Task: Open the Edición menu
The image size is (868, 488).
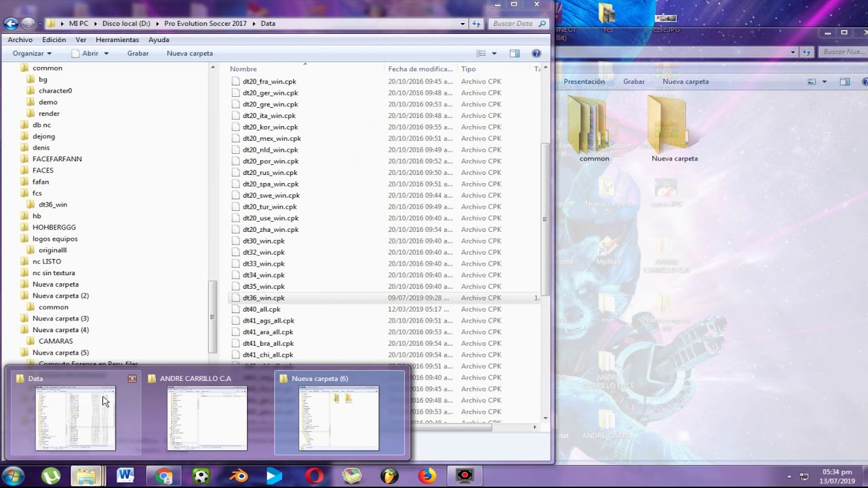Action: [54, 40]
